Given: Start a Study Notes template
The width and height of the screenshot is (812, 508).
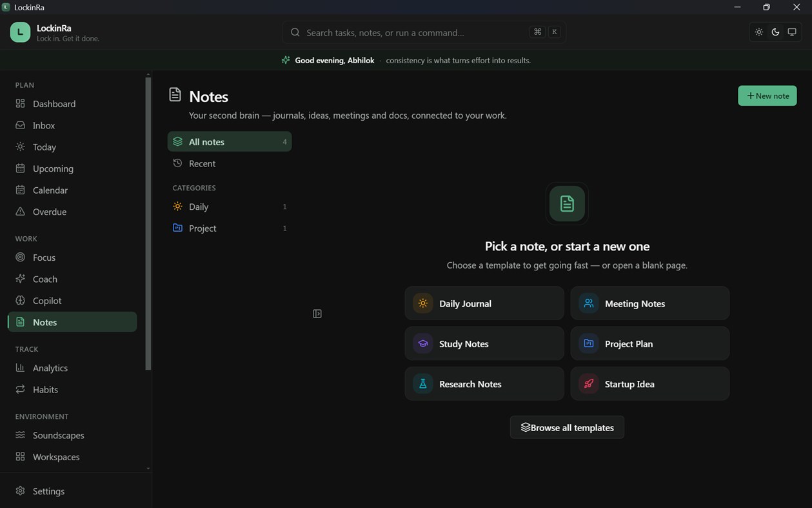Looking at the screenshot, I should tap(484, 344).
